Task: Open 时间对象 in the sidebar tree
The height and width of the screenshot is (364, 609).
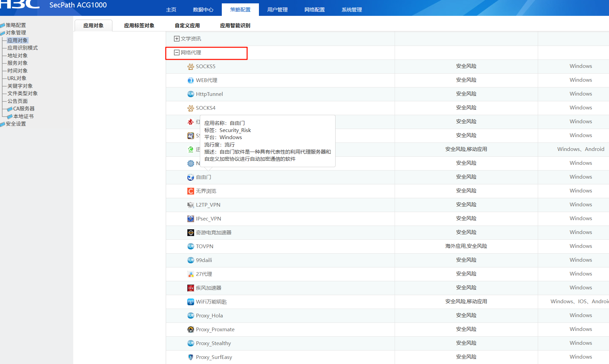Action: [x=18, y=71]
